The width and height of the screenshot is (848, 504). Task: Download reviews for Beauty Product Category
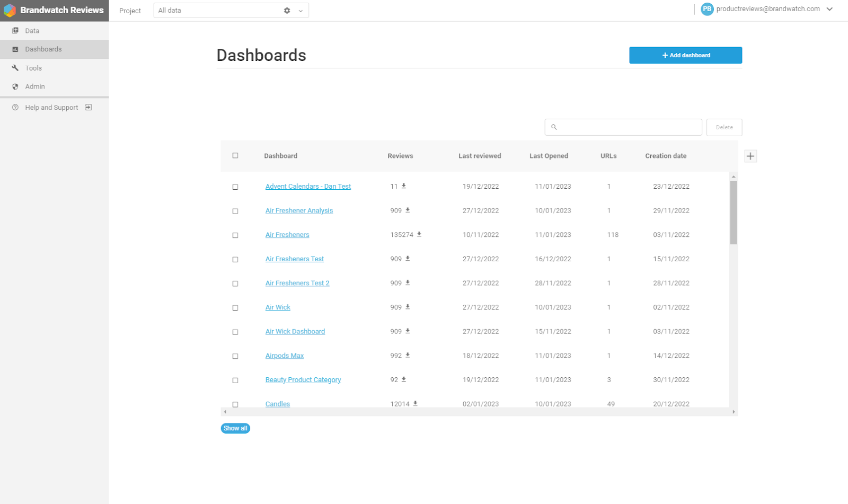click(x=404, y=379)
